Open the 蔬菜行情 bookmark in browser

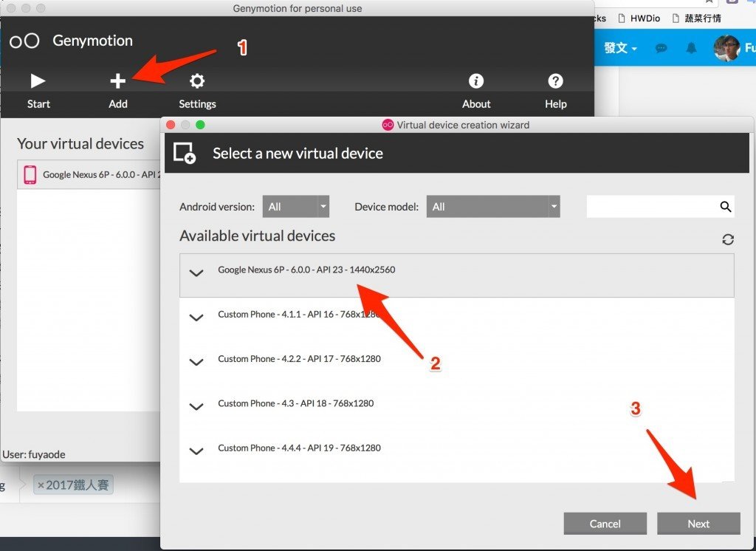pyautogui.click(x=697, y=18)
